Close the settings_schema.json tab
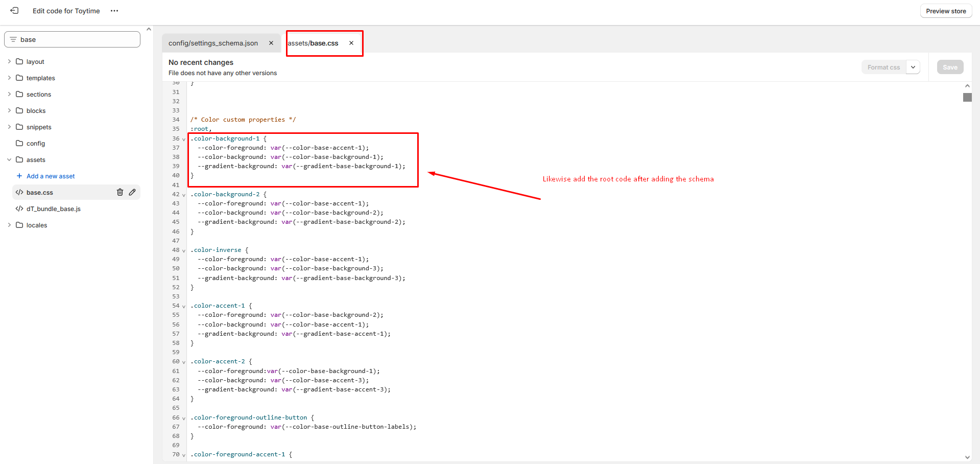 click(271, 43)
